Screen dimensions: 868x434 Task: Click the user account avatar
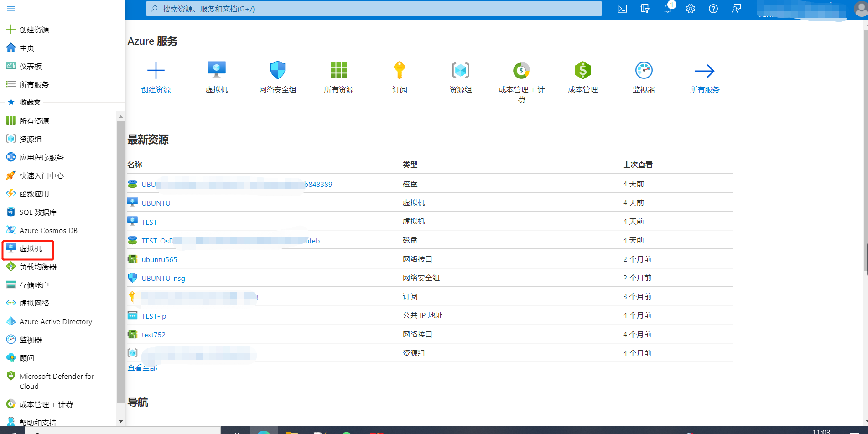coord(860,9)
